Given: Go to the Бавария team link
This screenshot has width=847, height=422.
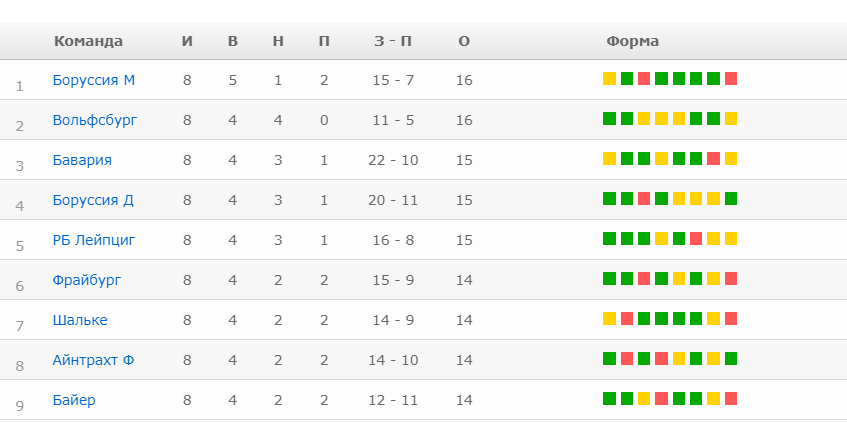Looking at the screenshot, I should pyautogui.click(x=82, y=160).
